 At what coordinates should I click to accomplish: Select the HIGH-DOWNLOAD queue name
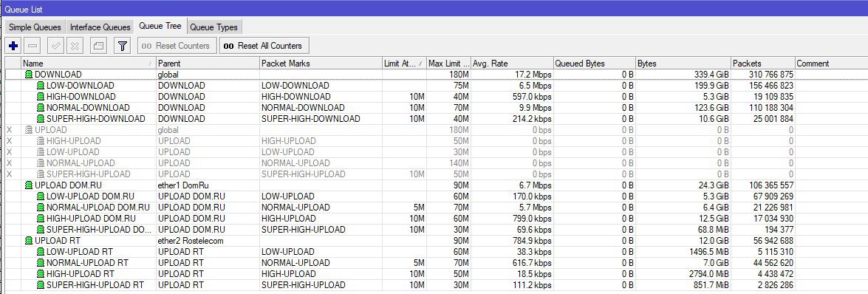click(x=81, y=96)
